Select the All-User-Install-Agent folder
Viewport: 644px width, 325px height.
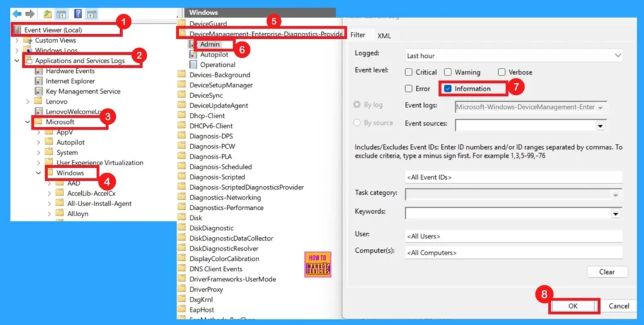click(x=99, y=204)
